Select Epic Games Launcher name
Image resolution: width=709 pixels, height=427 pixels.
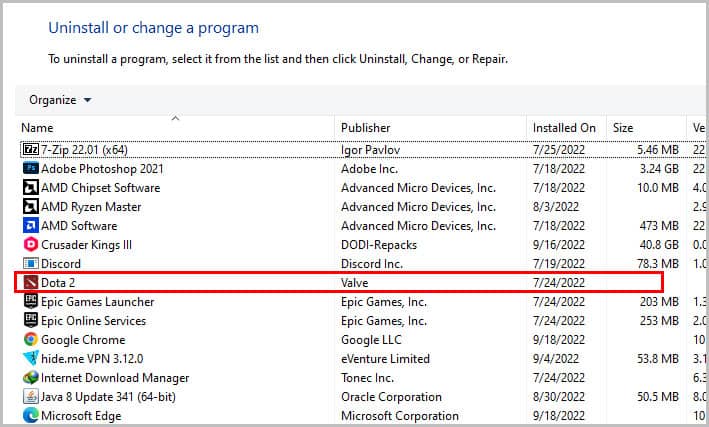[97, 301]
